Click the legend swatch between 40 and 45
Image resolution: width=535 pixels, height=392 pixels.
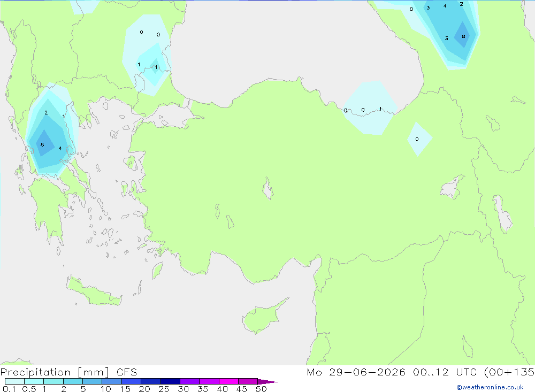click(x=228, y=381)
